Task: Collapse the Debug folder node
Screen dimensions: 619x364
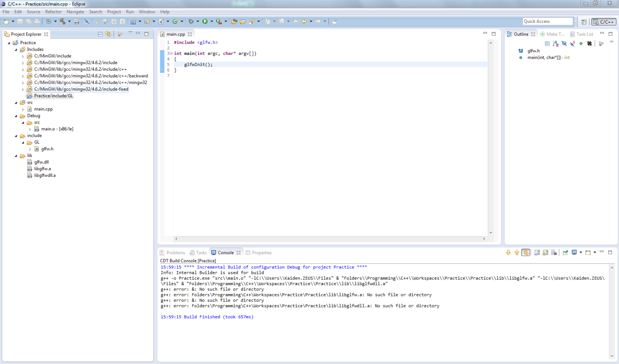Action: pyautogui.click(x=16, y=116)
